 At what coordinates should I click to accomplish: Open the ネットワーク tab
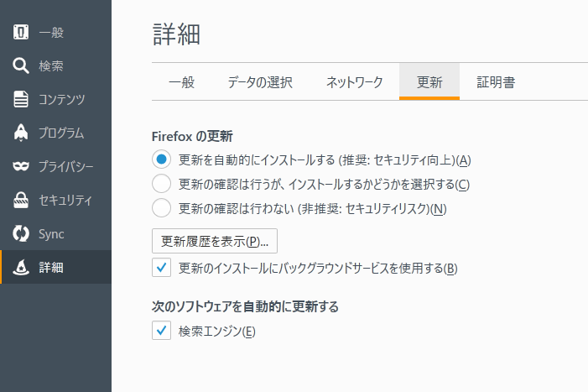click(x=354, y=82)
